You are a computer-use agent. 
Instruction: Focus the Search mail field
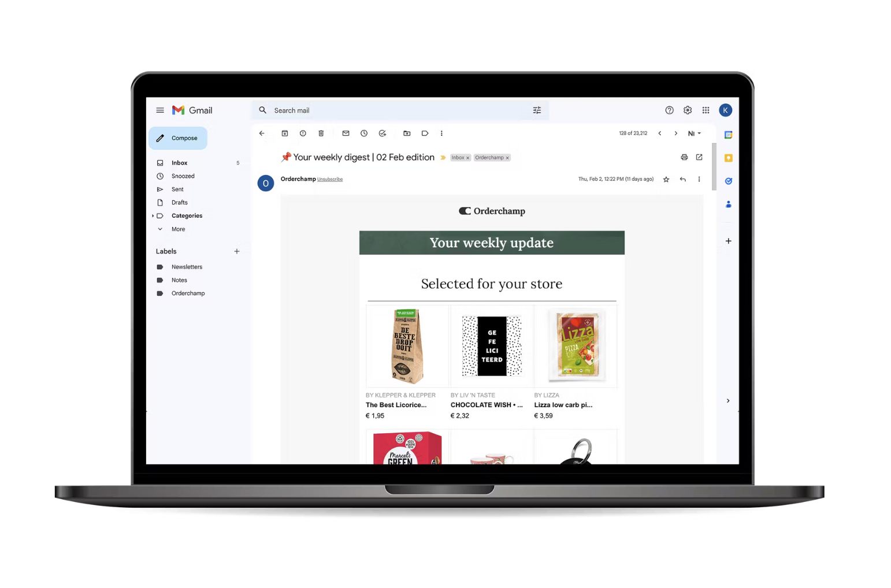tap(400, 110)
